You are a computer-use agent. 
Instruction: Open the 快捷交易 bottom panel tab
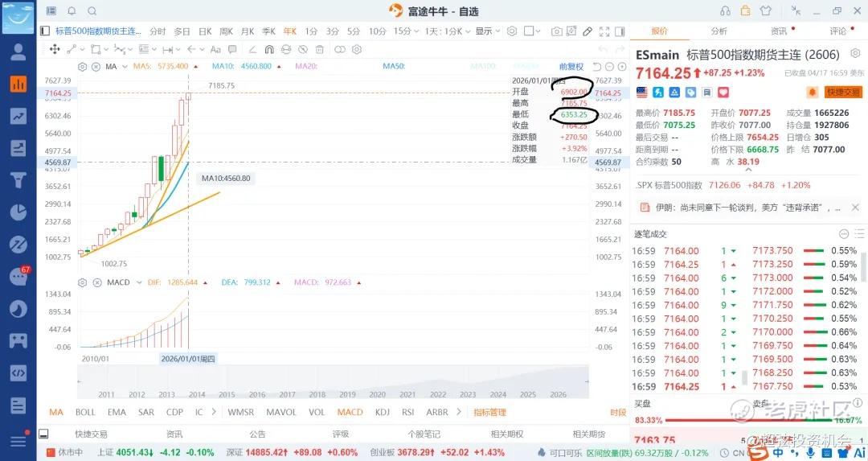(92, 434)
